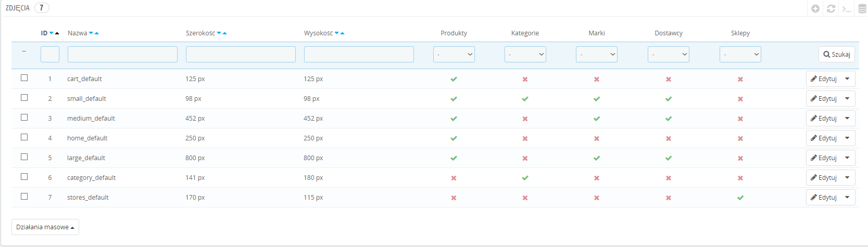This screenshot has width=868, height=247.
Task: Check the stores_default row checkbox
Action: [24, 197]
